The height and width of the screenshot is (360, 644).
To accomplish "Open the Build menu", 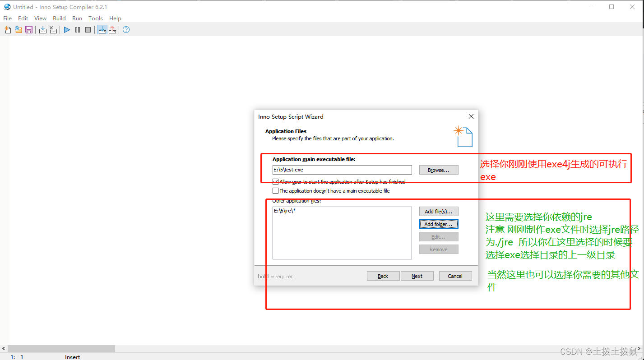I will [x=60, y=18].
